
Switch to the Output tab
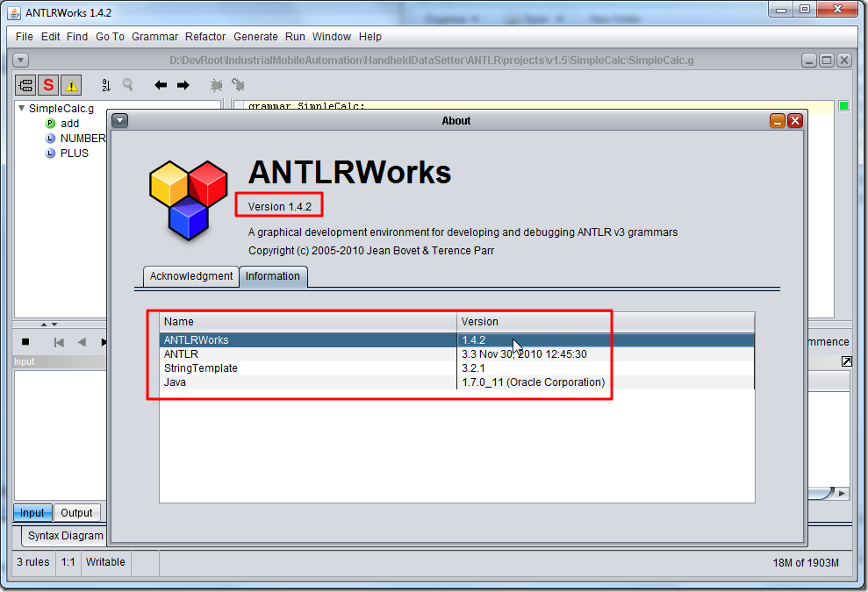tap(76, 513)
